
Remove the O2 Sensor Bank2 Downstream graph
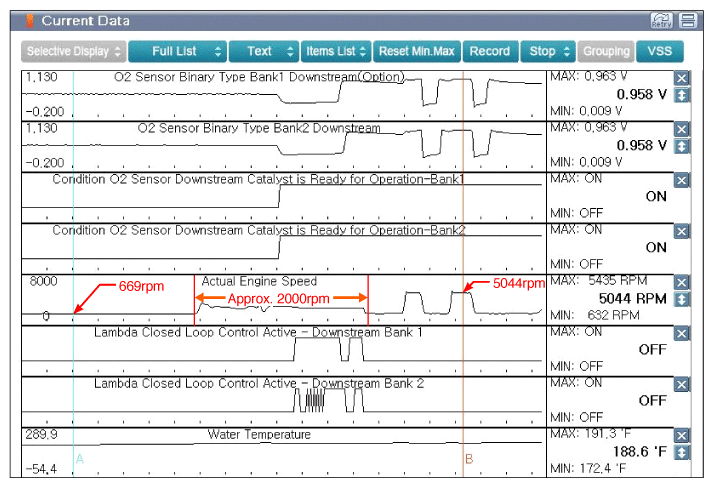click(x=682, y=129)
